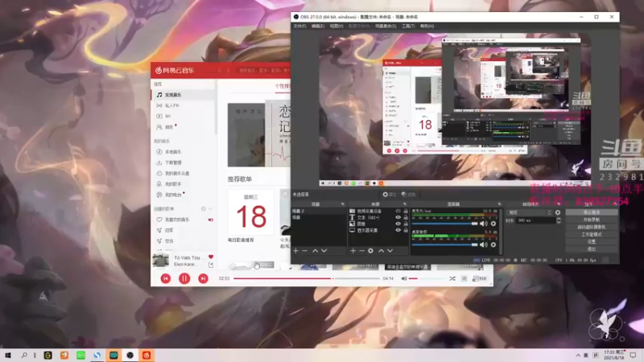Viewport: 644px width, 362px height.
Task: Open the MV entry in NetEase sidebar
Action: click(184, 116)
